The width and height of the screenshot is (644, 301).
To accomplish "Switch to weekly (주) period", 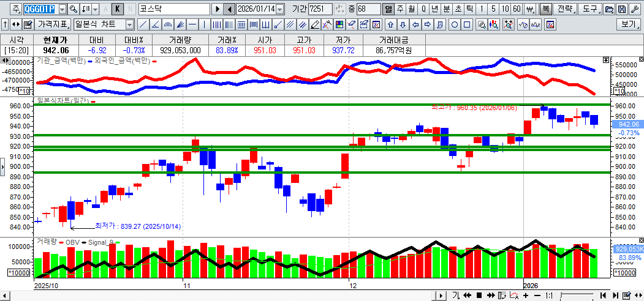I will (400, 9).
